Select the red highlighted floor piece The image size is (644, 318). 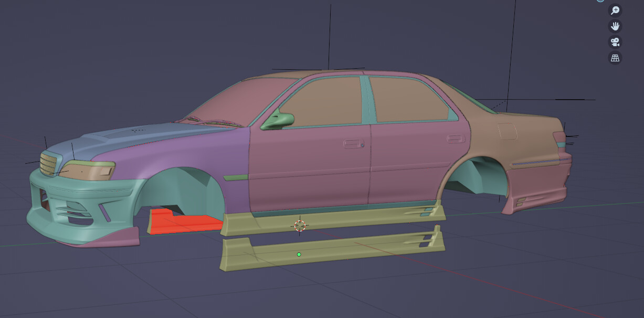(184, 222)
